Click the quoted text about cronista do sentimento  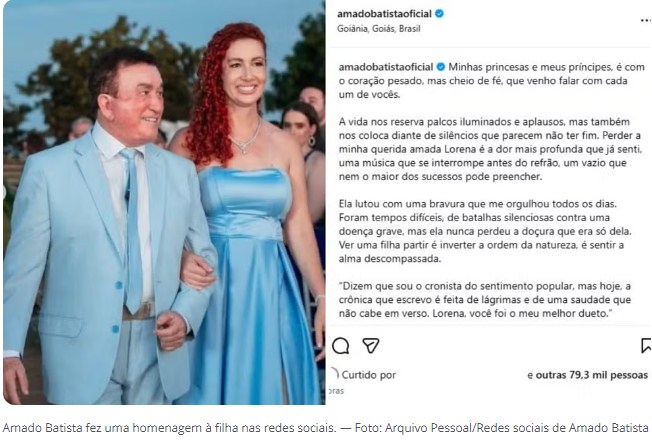(x=485, y=299)
